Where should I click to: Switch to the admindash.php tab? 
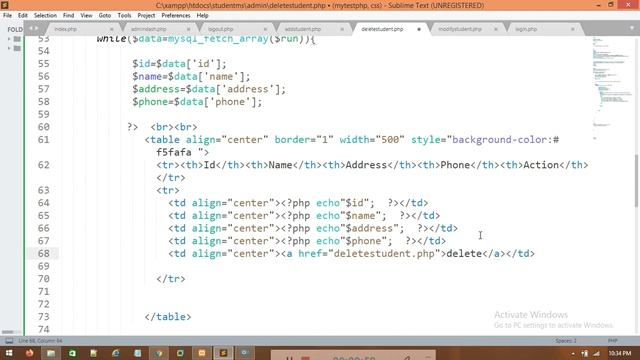coord(148,29)
